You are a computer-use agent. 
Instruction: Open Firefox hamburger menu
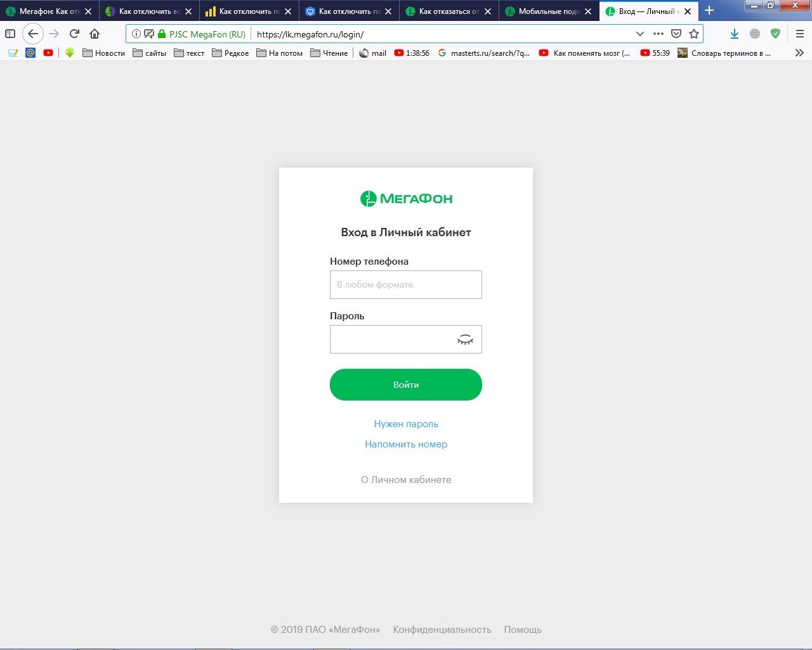point(800,34)
